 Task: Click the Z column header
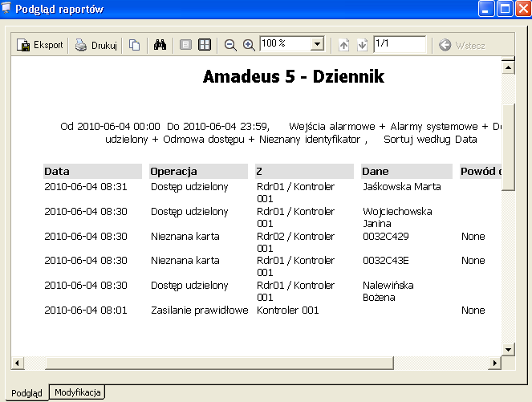click(304, 172)
